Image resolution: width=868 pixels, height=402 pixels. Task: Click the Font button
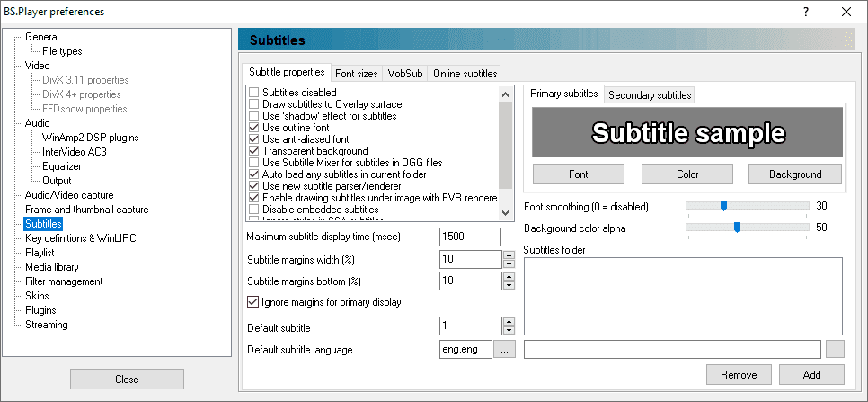pos(579,174)
